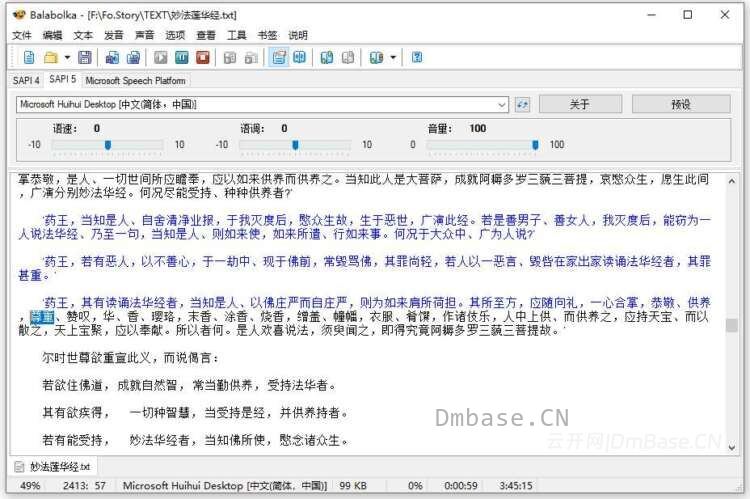The width and height of the screenshot is (750, 499).
Task: Click the highlighted word in the text
Action: point(42,317)
